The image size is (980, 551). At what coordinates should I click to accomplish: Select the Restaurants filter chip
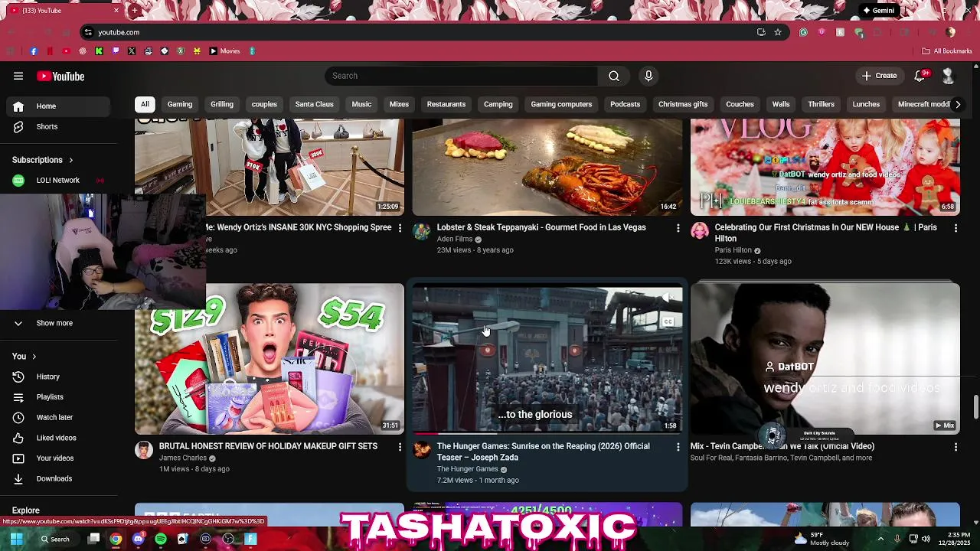click(x=446, y=104)
